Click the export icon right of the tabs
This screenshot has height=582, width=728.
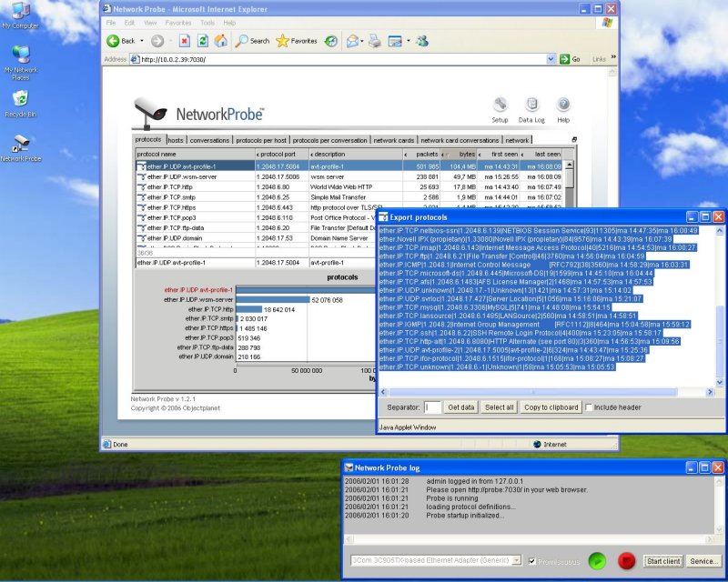click(574, 139)
